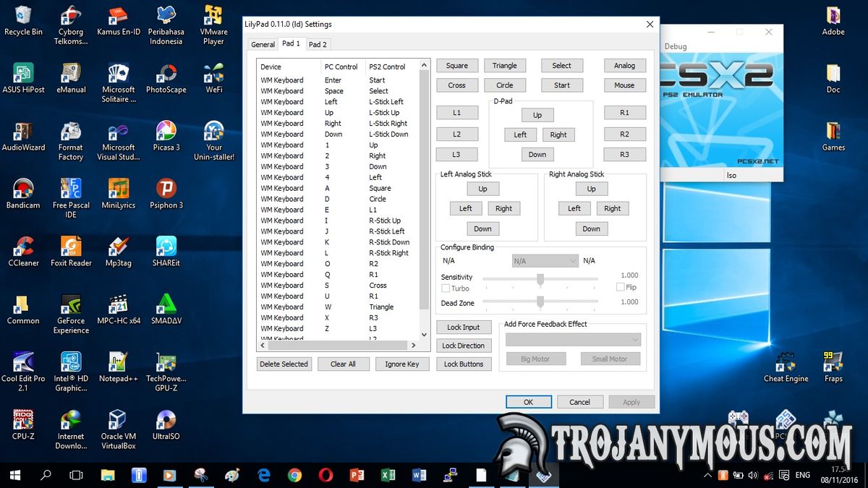This screenshot has width=868, height=488.
Task: Switch to the Pad 2 tab
Action: [x=318, y=45]
